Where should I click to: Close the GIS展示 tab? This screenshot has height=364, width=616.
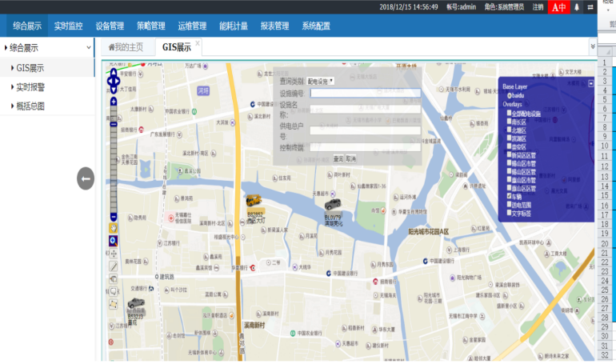pos(198,43)
